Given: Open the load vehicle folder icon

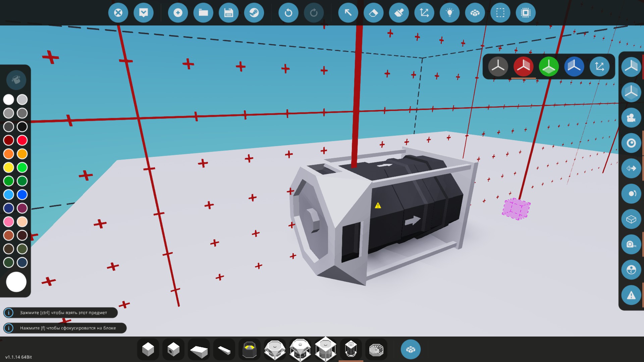Looking at the screenshot, I should coord(203,13).
